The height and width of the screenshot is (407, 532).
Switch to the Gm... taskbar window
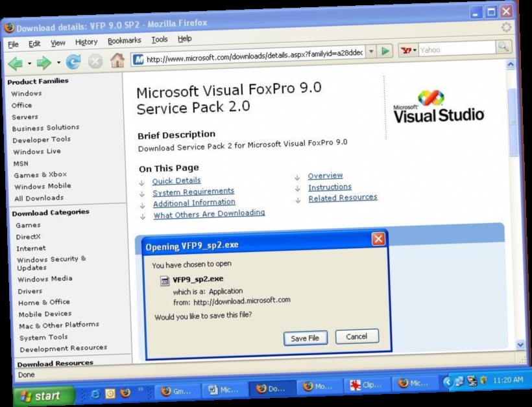pyautogui.click(x=176, y=391)
